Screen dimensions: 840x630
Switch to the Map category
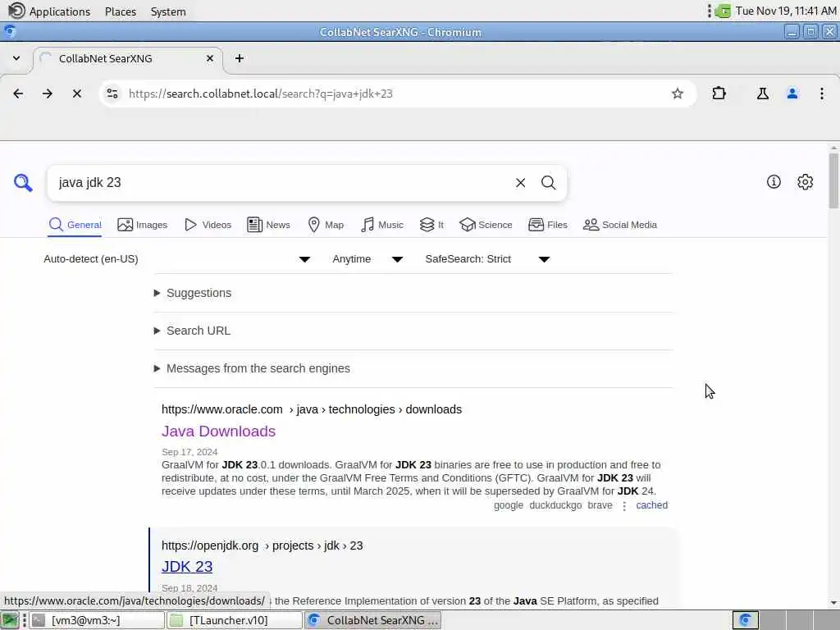(x=326, y=225)
